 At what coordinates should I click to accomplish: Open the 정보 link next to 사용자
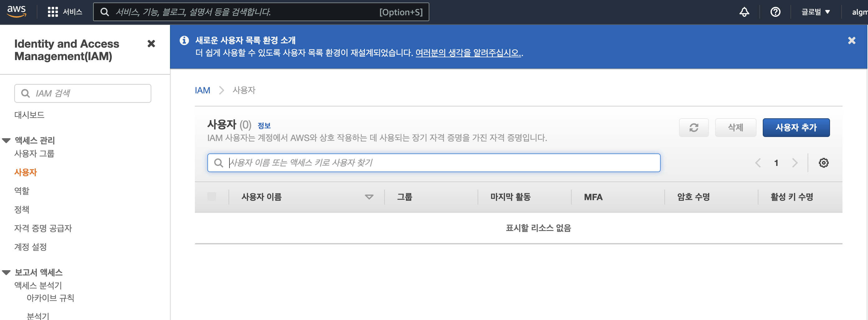[264, 126]
